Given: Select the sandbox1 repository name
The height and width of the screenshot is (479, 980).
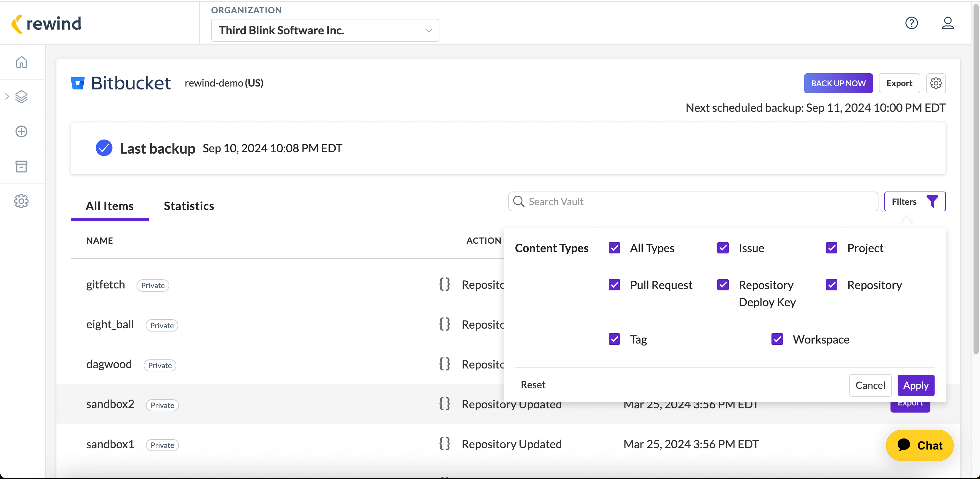Looking at the screenshot, I should pos(110,444).
